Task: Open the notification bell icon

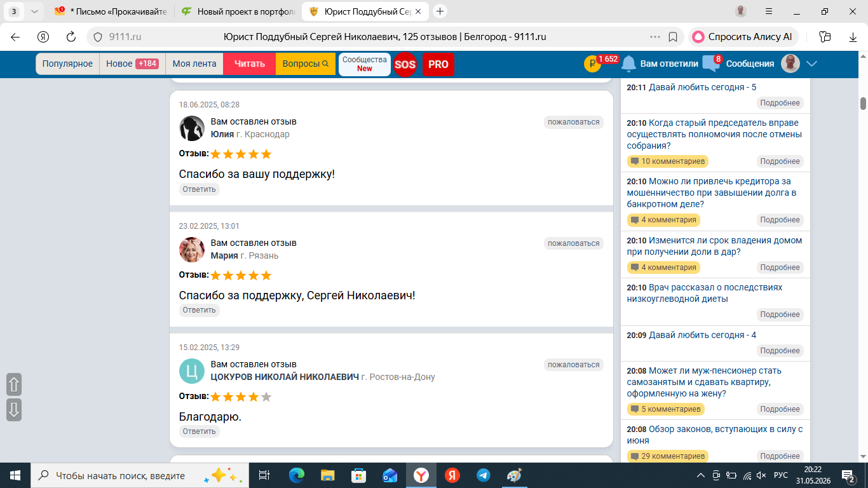Action: (628, 64)
